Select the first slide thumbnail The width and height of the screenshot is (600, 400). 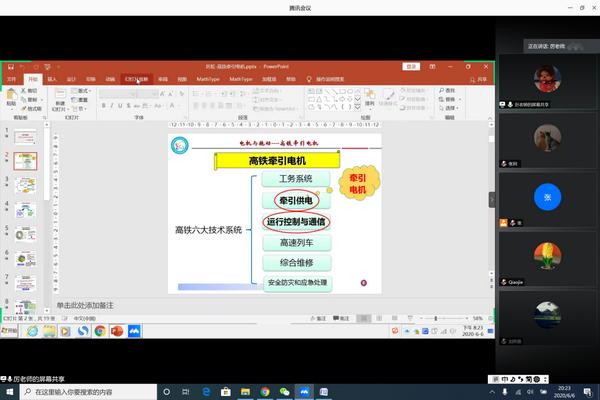[27, 135]
